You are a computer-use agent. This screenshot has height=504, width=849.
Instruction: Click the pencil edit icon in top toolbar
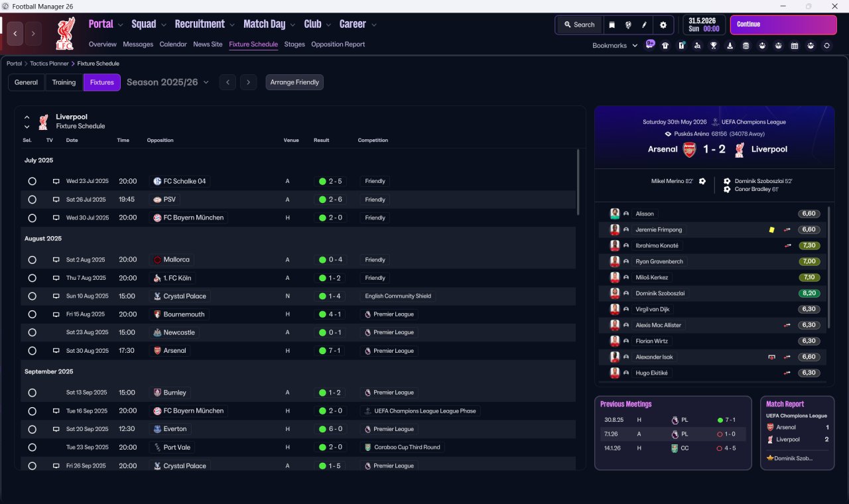click(x=644, y=25)
